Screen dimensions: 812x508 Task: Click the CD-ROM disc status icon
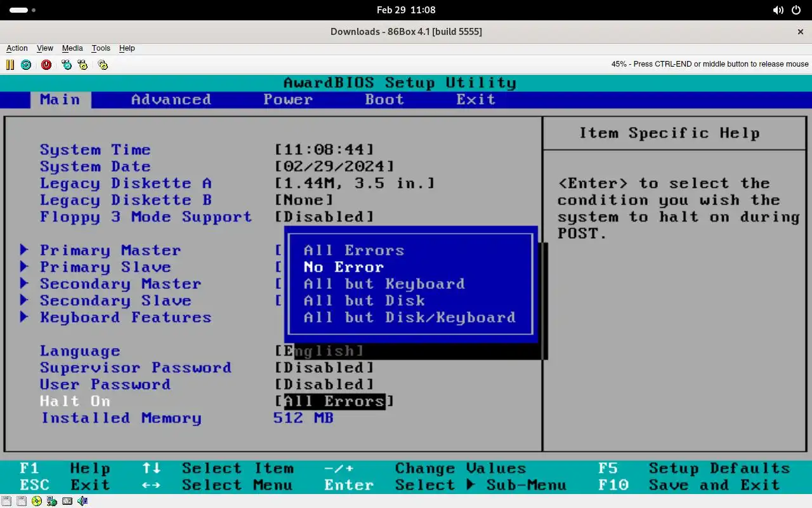pyautogui.click(x=37, y=501)
